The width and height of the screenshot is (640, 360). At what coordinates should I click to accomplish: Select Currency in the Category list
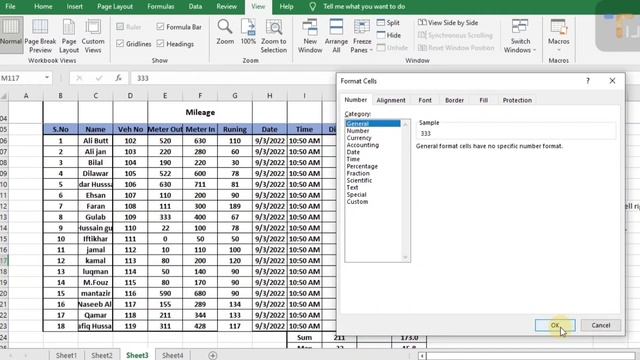click(x=359, y=138)
